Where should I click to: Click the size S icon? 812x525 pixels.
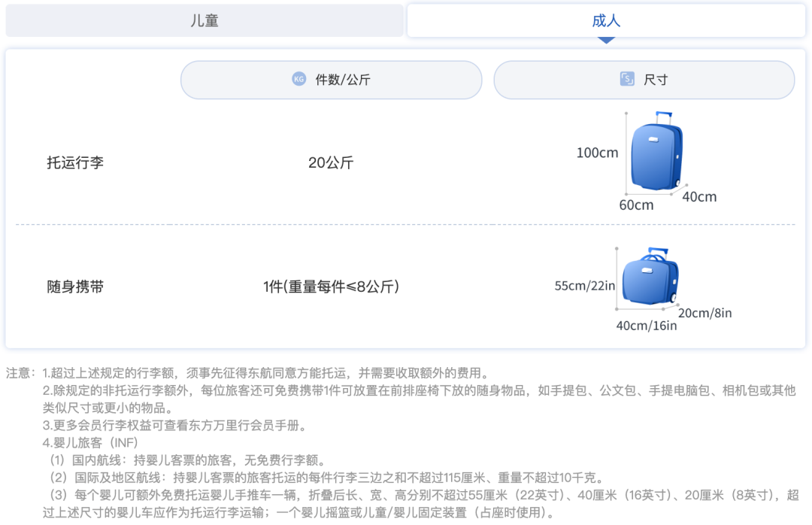click(x=627, y=79)
